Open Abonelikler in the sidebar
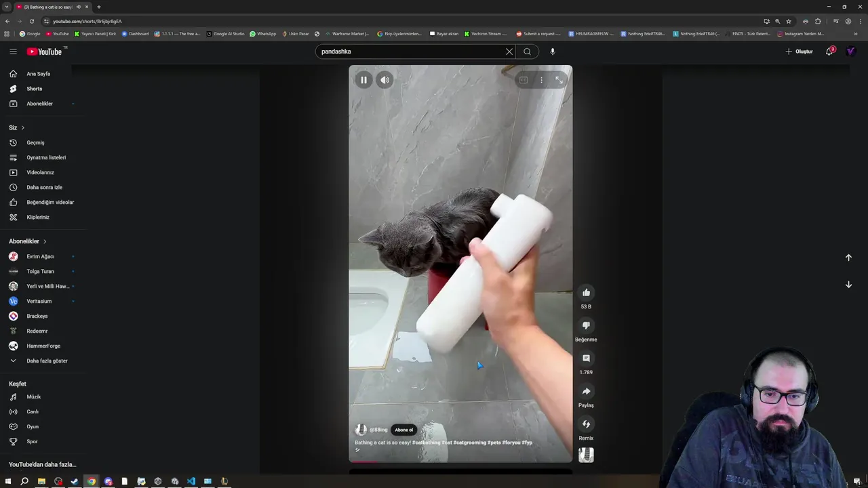Screen dimensions: 868x488 (x=41, y=104)
